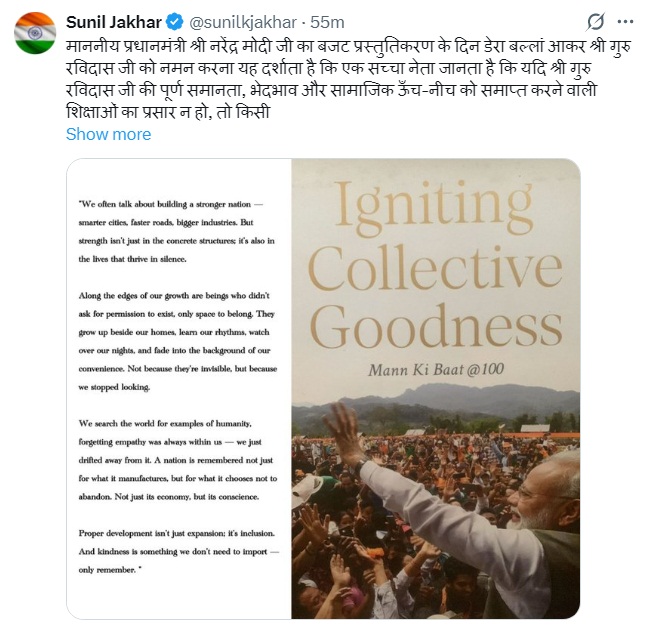Click the "Along the edges" paragraph
Screen dimensions: 647x629
click(x=180, y=338)
